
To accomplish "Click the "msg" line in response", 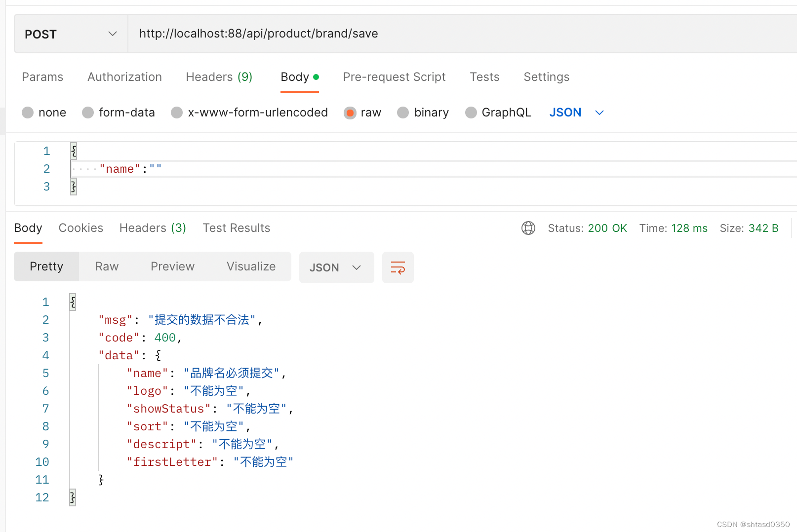I will 180,320.
